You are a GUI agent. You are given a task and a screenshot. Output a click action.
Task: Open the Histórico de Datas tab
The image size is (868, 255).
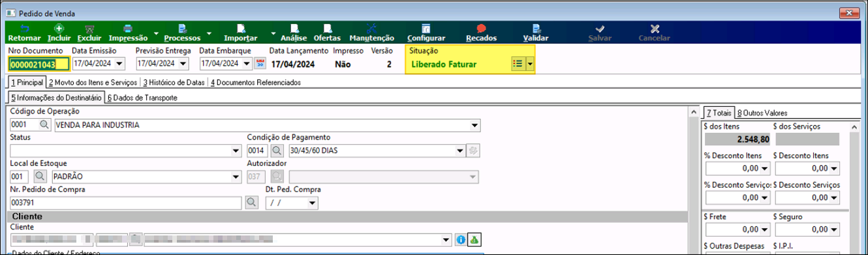(x=174, y=83)
